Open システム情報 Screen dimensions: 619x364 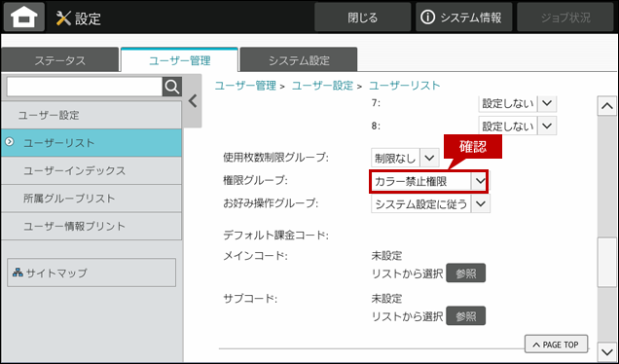[463, 18]
